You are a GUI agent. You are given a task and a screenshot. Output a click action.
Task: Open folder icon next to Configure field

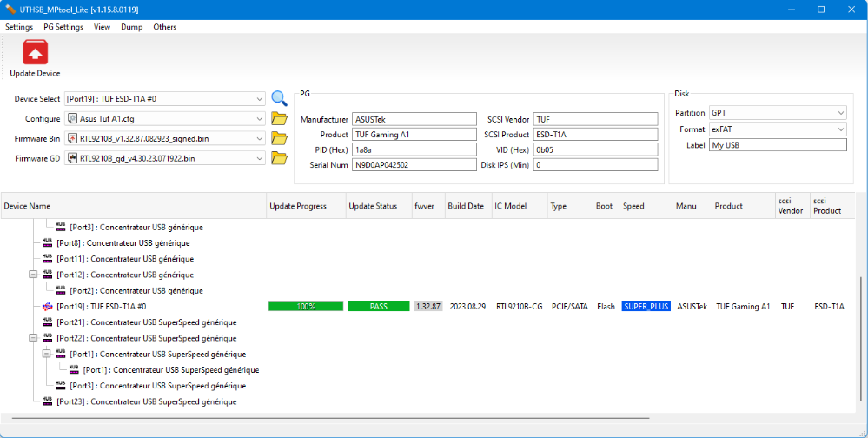pos(279,118)
